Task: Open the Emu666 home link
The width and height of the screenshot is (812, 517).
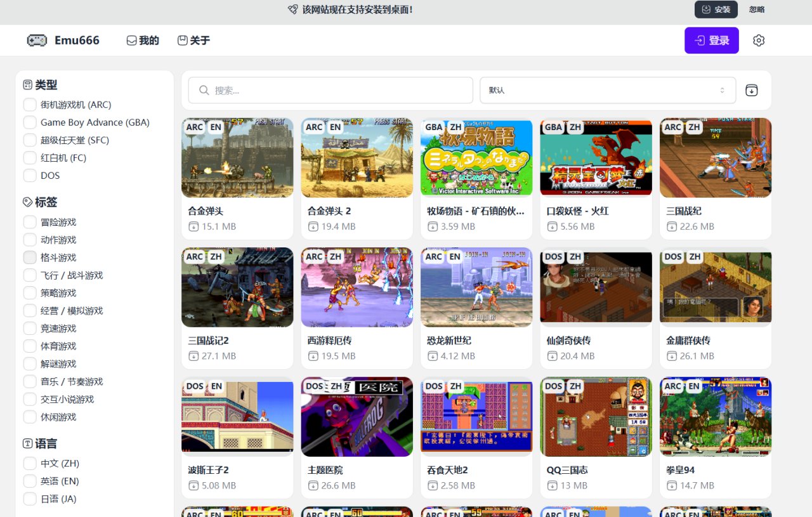Action: (63, 41)
